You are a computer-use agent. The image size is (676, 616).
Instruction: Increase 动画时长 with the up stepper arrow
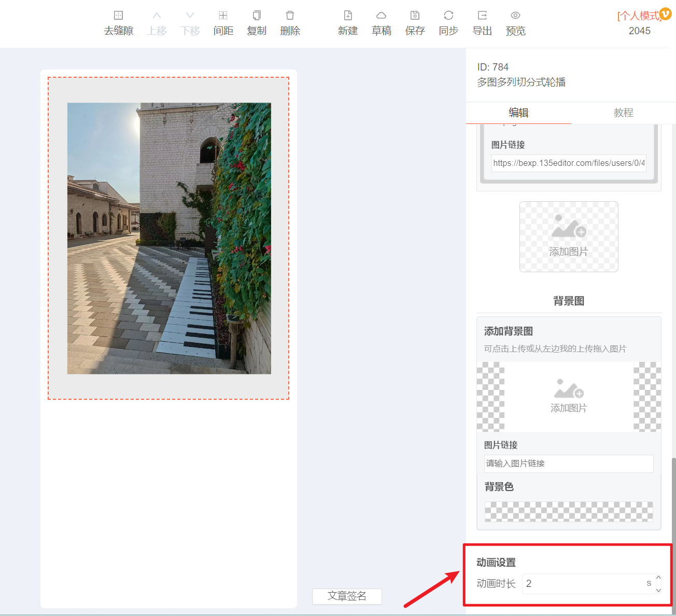pos(658,578)
